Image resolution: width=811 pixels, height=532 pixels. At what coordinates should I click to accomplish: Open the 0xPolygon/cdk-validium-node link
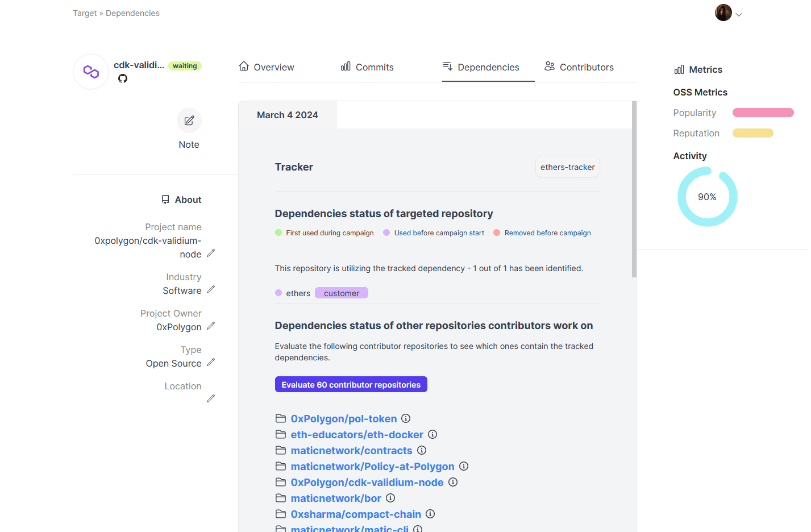[367, 482]
